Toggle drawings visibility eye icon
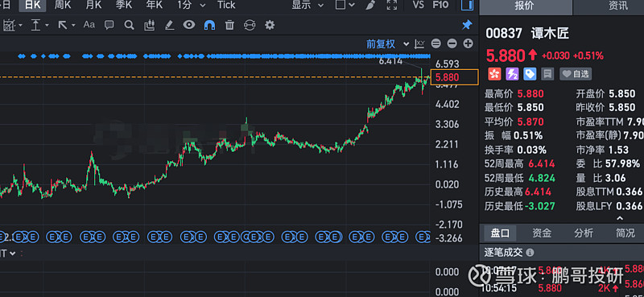 pos(189,25)
